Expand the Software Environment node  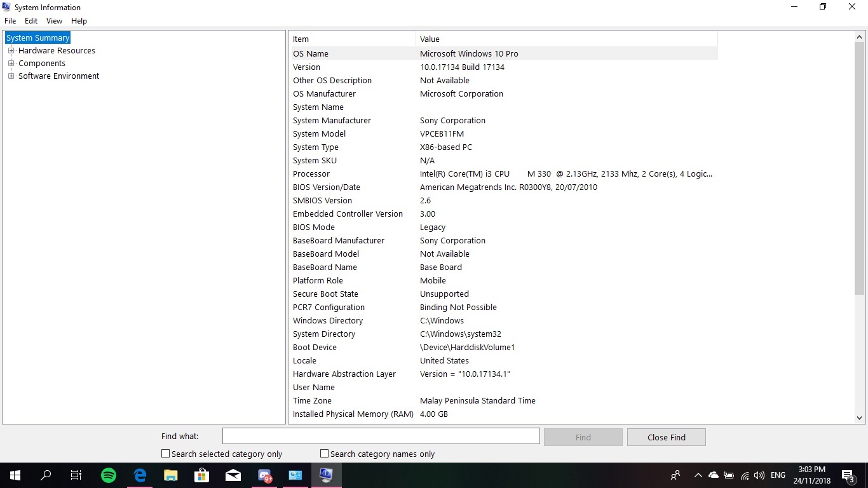pos(11,76)
